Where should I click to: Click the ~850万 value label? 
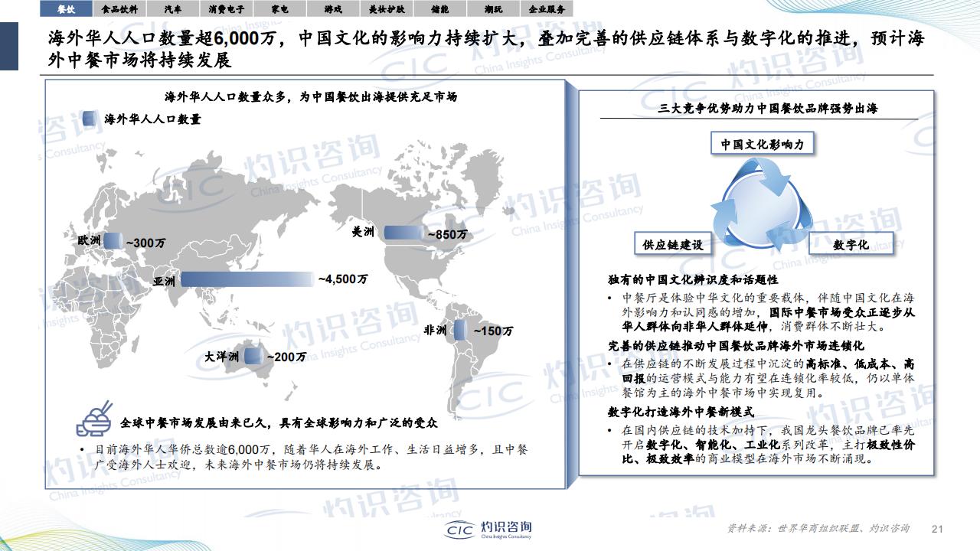coord(446,235)
